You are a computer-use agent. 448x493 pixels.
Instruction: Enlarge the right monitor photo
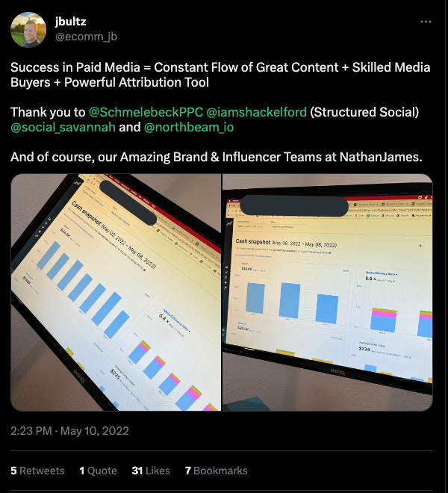pos(327,292)
